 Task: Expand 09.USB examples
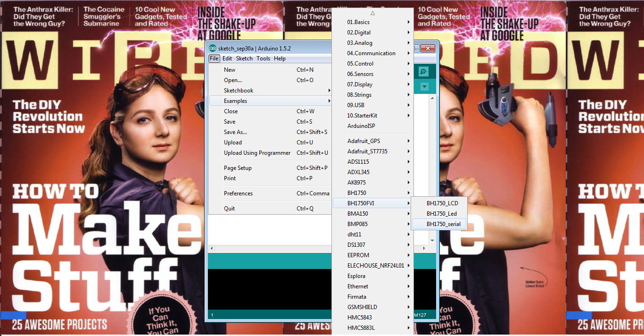[x=372, y=105]
